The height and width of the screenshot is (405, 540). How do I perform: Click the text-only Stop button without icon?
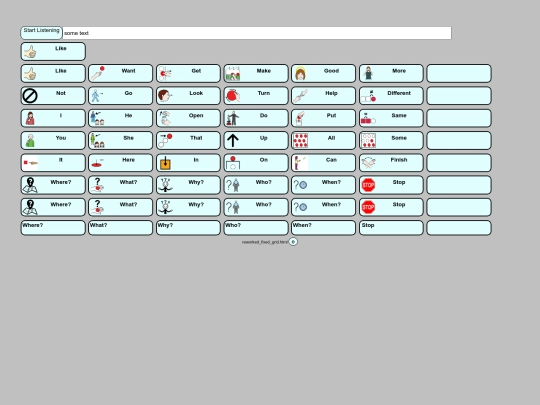pos(391,228)
